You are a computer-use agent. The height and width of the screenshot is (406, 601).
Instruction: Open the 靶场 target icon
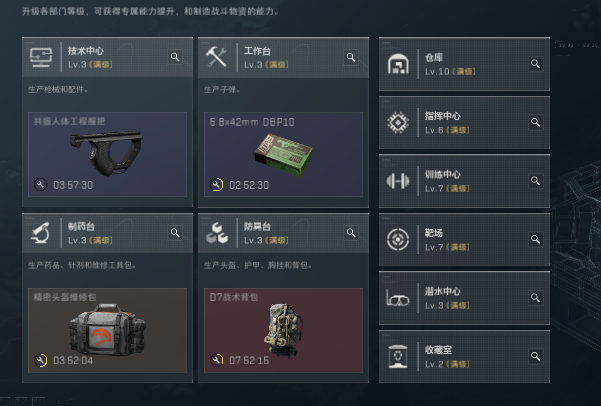(x=398, y=239)
